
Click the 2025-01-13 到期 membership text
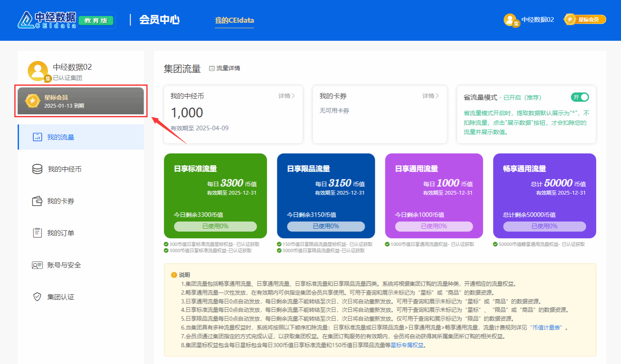(64, 106)
